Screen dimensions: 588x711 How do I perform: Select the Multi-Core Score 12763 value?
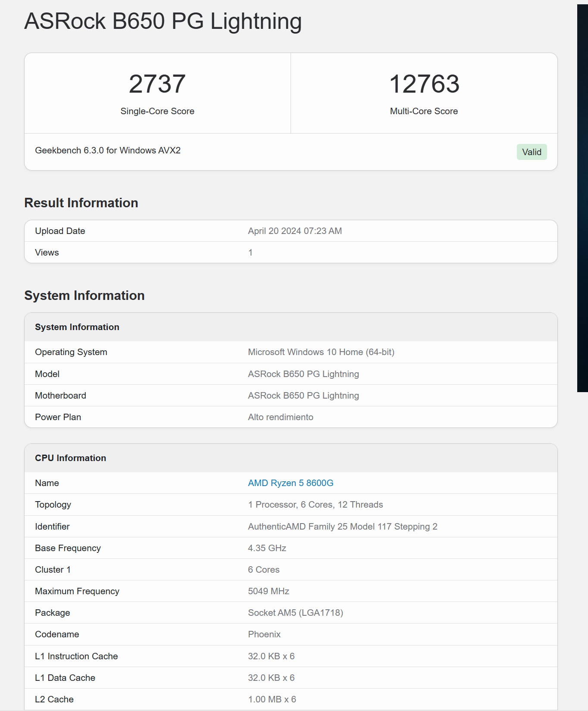[424, 84]
